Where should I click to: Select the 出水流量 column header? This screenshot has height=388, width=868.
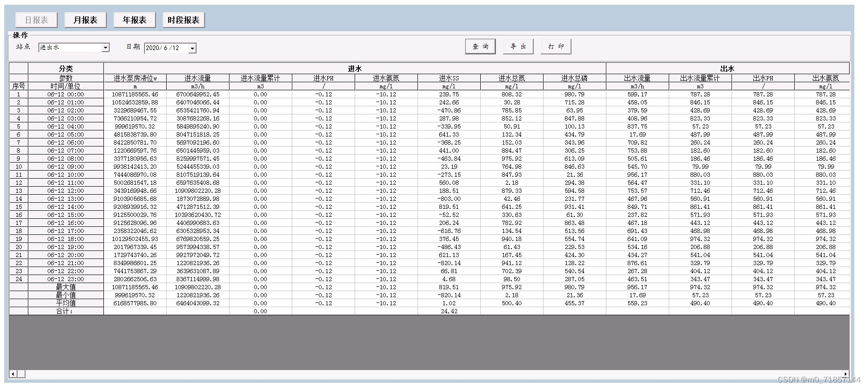coord(638,78)
